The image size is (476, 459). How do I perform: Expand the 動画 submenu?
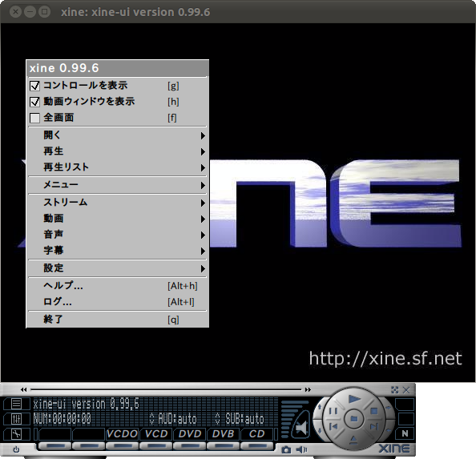[x=118, y=219]
